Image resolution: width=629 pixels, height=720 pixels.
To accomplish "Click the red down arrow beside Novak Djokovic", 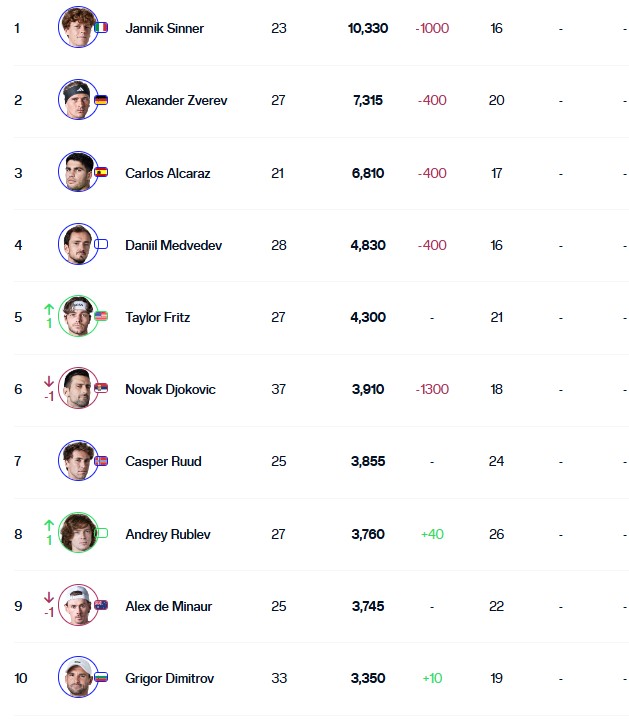I will coord(49,381).
